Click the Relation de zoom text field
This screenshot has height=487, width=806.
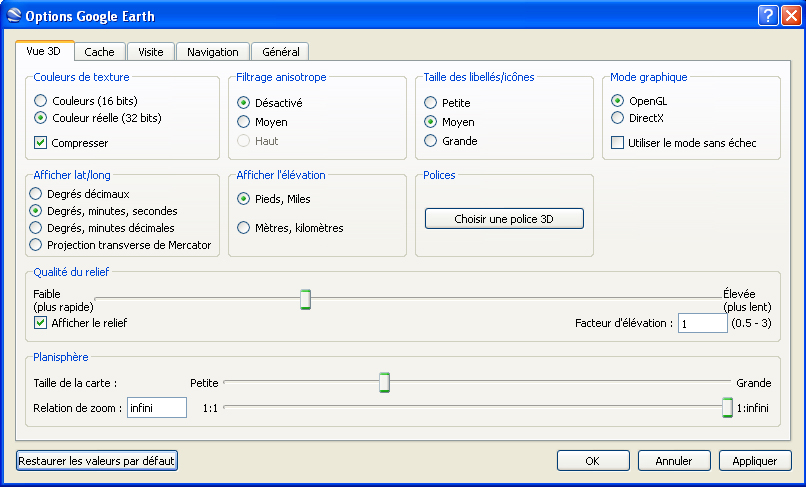157,408
